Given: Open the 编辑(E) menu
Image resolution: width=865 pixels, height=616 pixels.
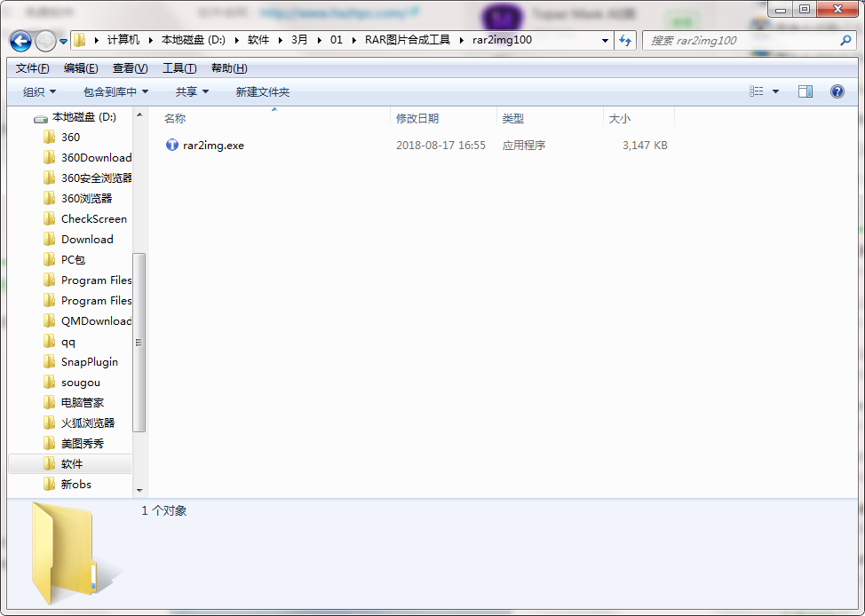Looking at the screenshot, I should tap(81, 68).
